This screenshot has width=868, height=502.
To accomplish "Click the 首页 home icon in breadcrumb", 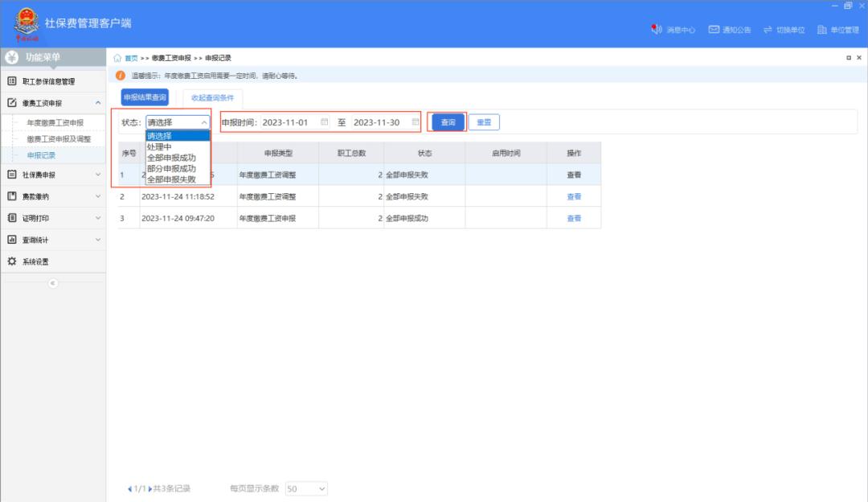I will click(x=117, y=58).
